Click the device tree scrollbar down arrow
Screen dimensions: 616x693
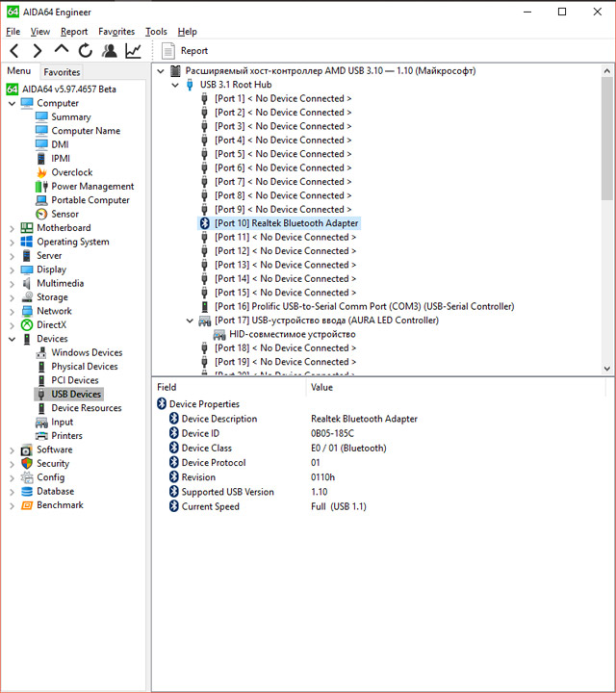607,368
